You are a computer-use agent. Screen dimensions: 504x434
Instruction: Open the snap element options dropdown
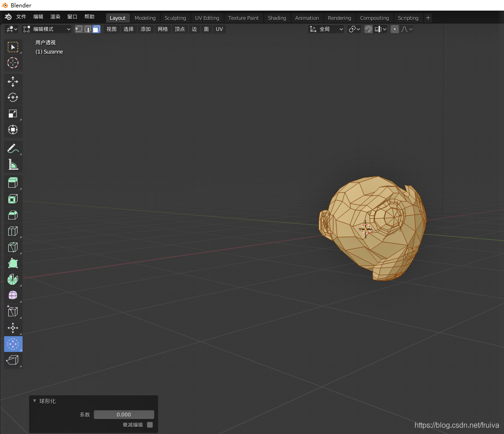[x=380, y=29]
